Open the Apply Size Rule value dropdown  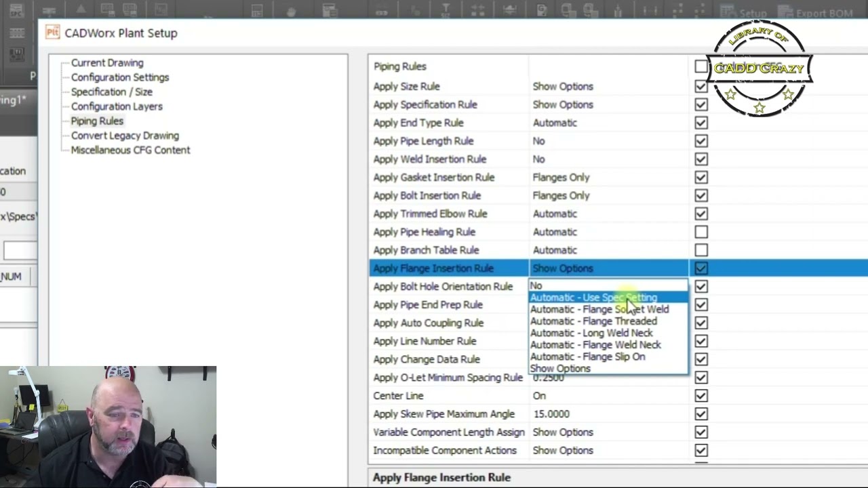coord(608,86)
